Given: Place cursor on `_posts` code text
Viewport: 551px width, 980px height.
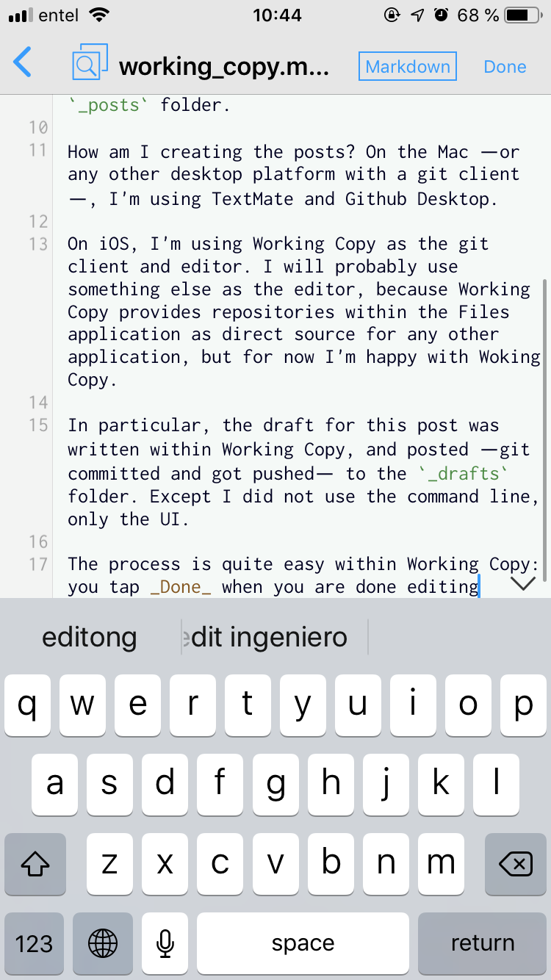Looking at the screenshot, I should pyautogui.click(x=109, y=105).
